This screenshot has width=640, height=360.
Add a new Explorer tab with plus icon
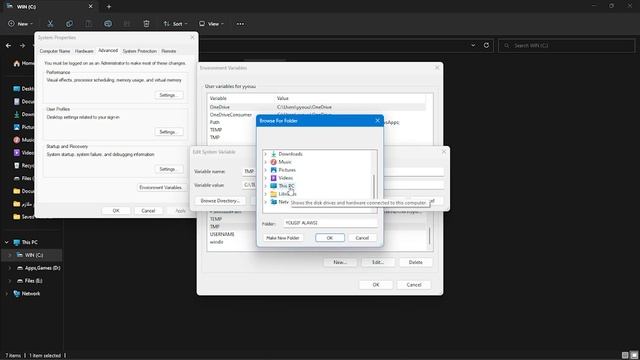[x=109, y=7]
